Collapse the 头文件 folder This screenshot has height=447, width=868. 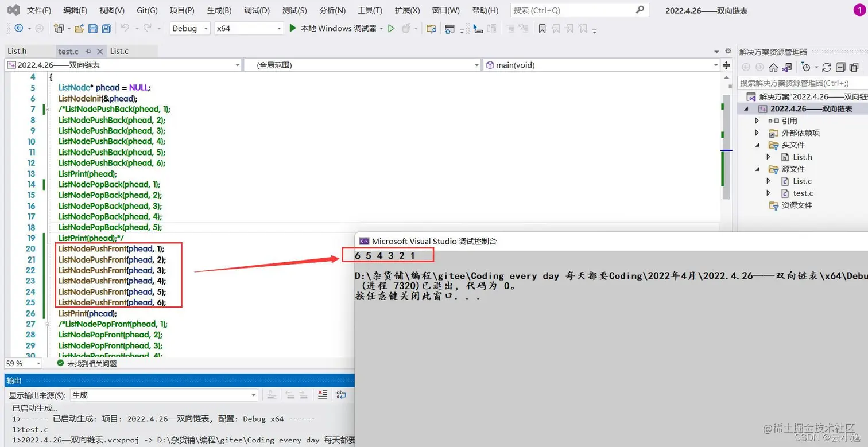[x=757, y=145]
